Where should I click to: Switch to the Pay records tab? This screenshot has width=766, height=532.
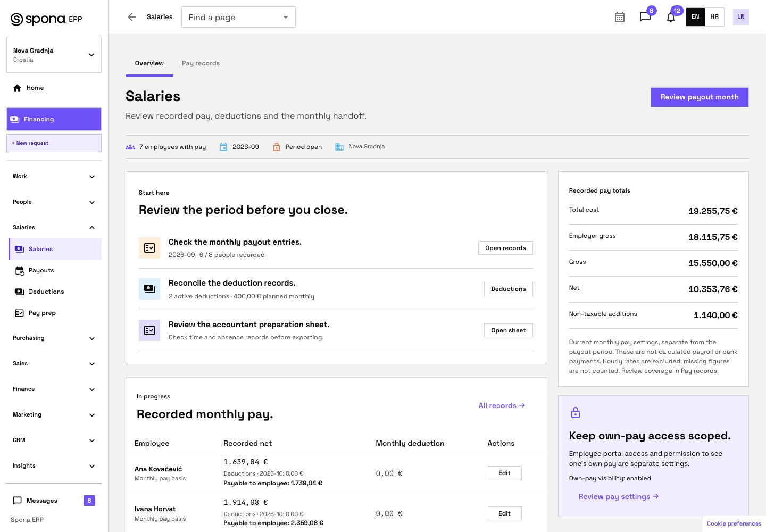(201, 63)
